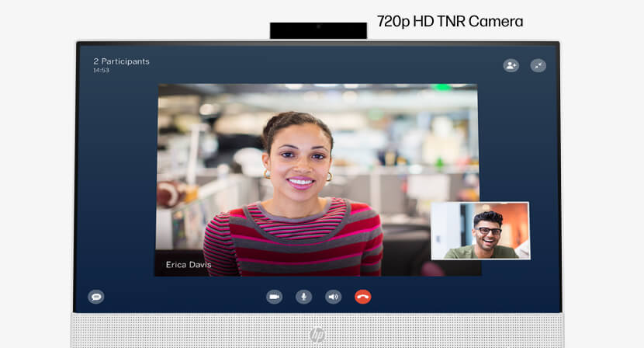Toggle the speaker volume button
The width and height of the screenshot is (644, 348).
click(x=333, y=297)
